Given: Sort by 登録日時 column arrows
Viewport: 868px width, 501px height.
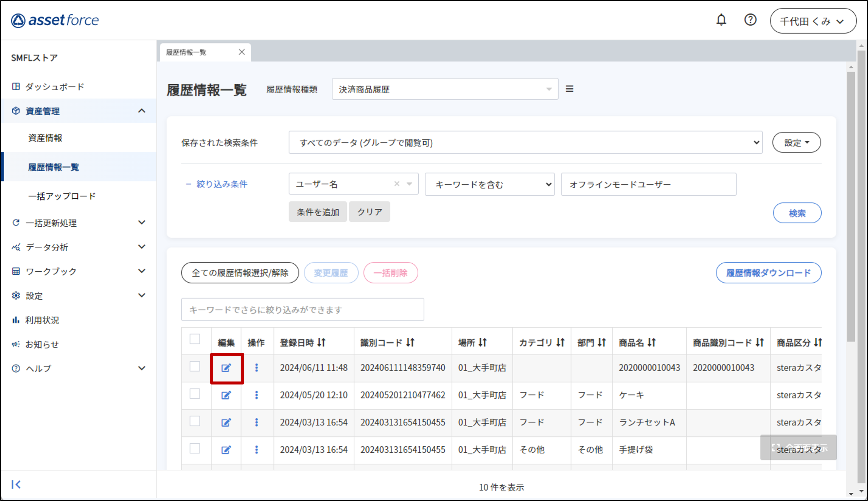Looking at the screenshot, I should [x=321, y=342].
